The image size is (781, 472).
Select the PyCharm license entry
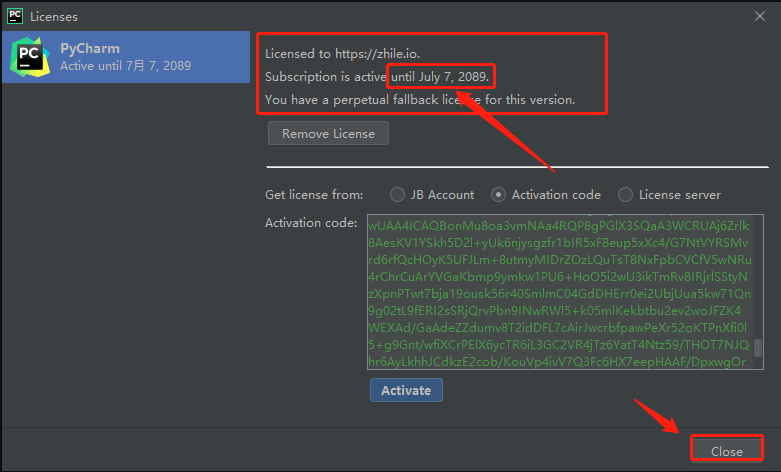point(126,57)
